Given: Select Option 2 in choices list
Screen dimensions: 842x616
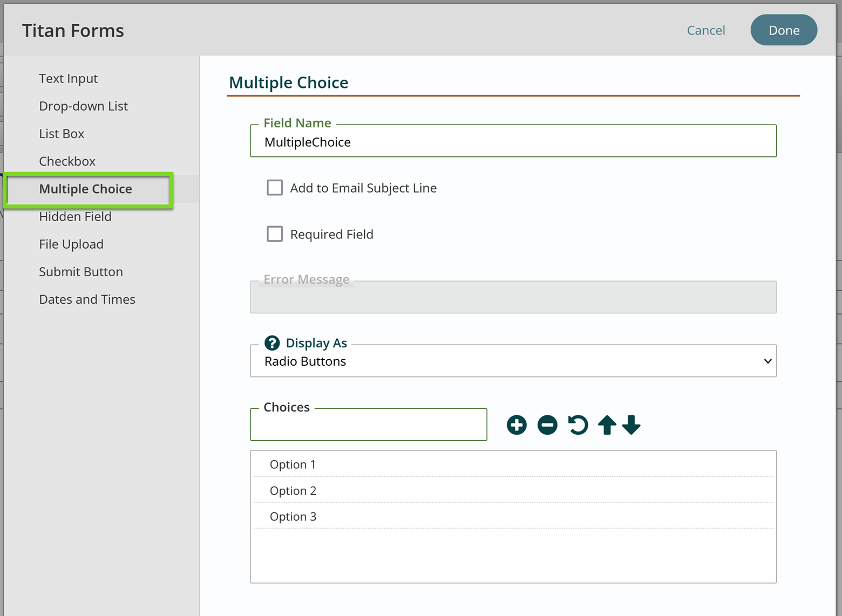Looking at the screenshot, I should tap(513, 490).
